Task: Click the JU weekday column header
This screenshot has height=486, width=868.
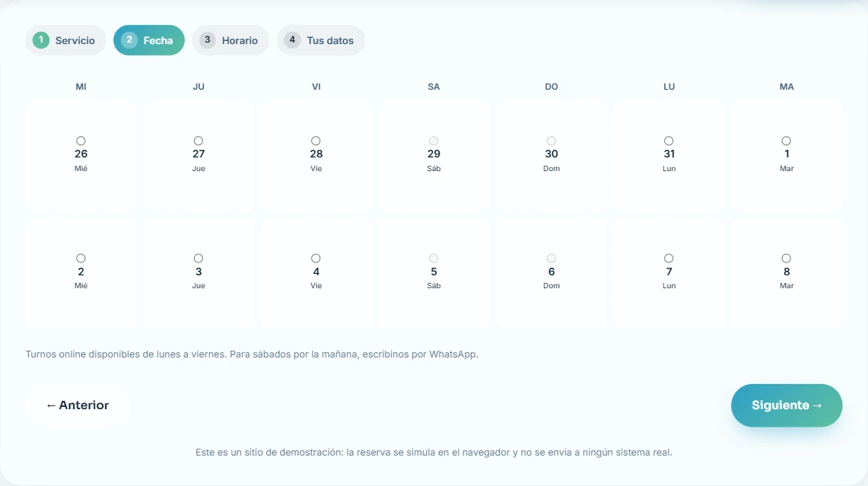Action: tap(199, 87)
